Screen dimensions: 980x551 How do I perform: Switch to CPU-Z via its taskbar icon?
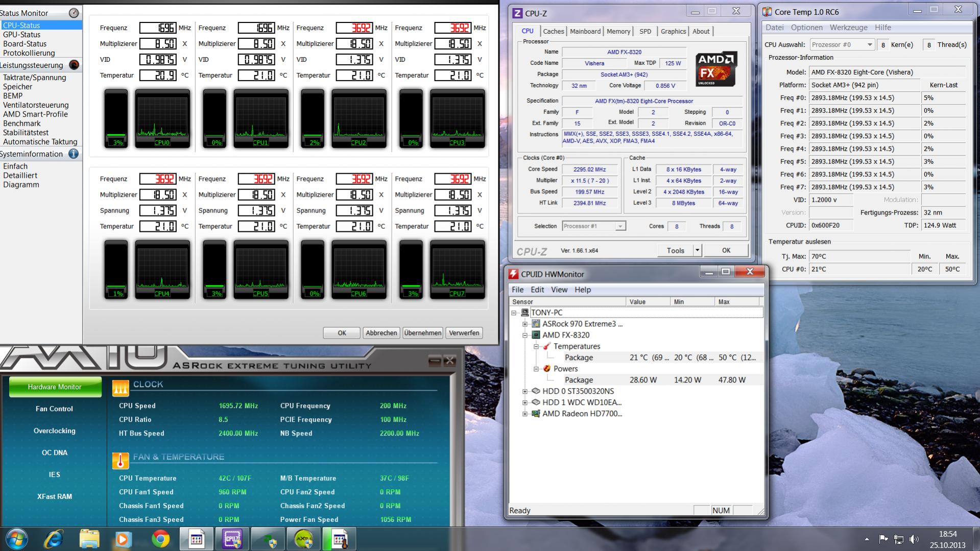pos(232,539)
